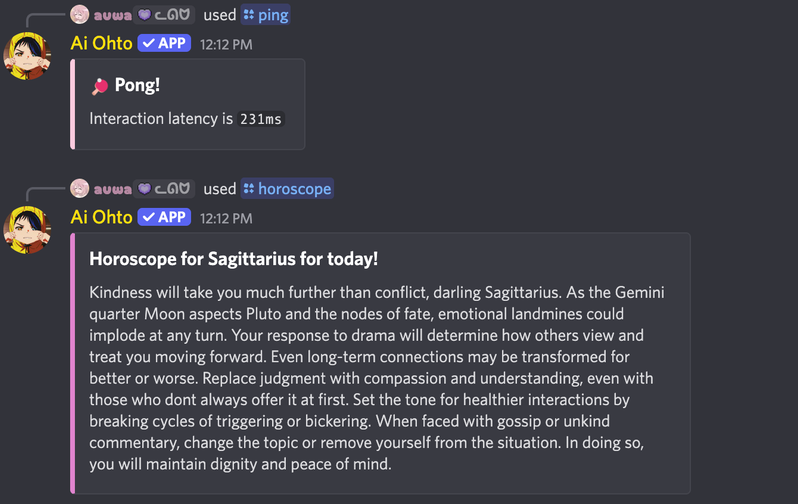Click the APP badge on the Pong message
The image size is (798, 504).
coord(164,44)
